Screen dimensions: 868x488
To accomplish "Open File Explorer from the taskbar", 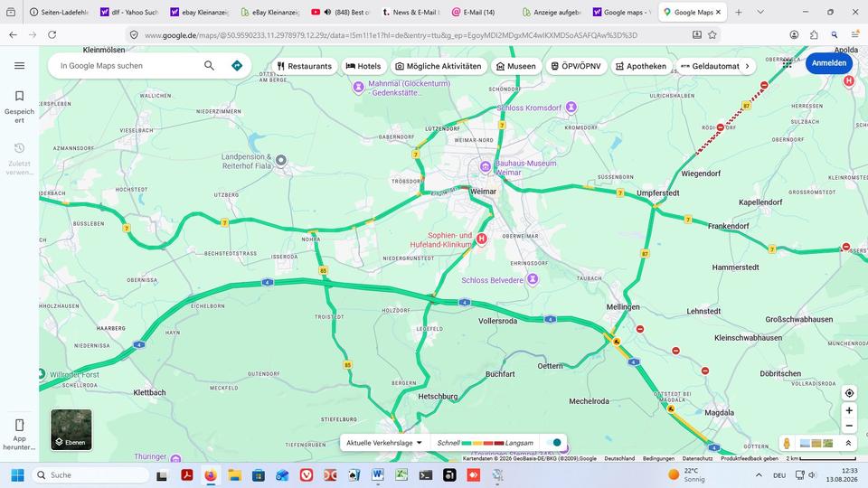I will pyautogui.click(x=234, y=474).
